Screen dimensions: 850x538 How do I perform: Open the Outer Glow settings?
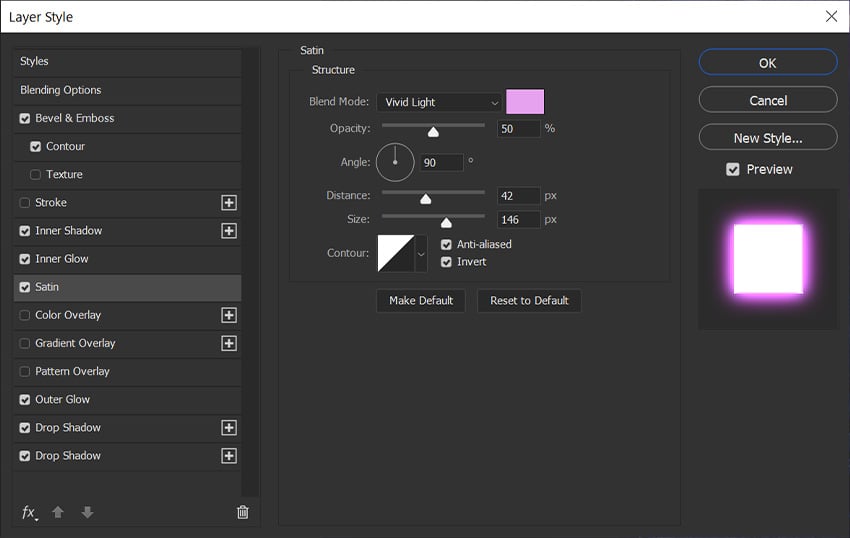click(62, 399)
